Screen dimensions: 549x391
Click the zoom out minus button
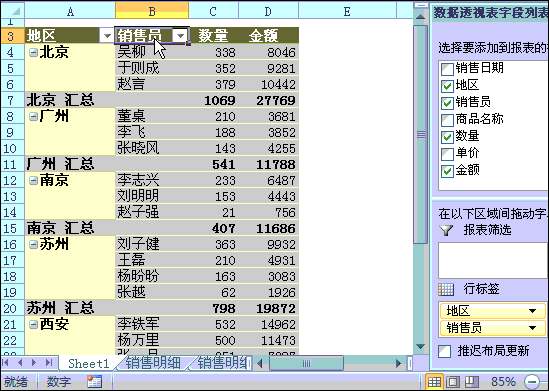click(x=531, y=382)
